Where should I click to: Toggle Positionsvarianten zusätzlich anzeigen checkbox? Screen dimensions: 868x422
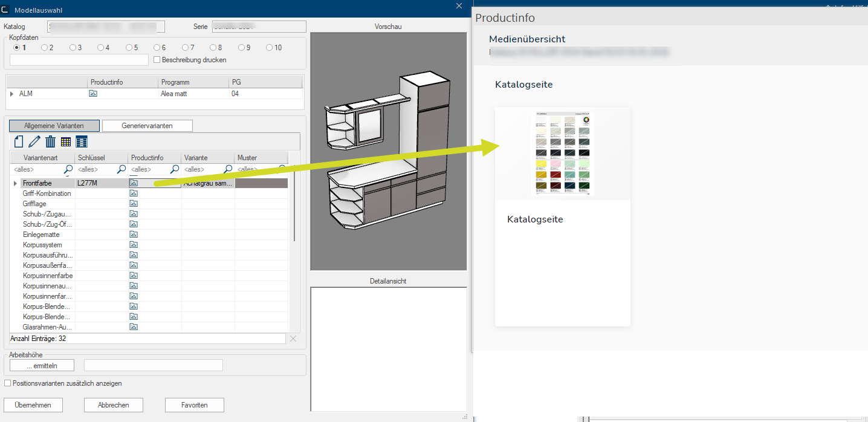[8, 383]
